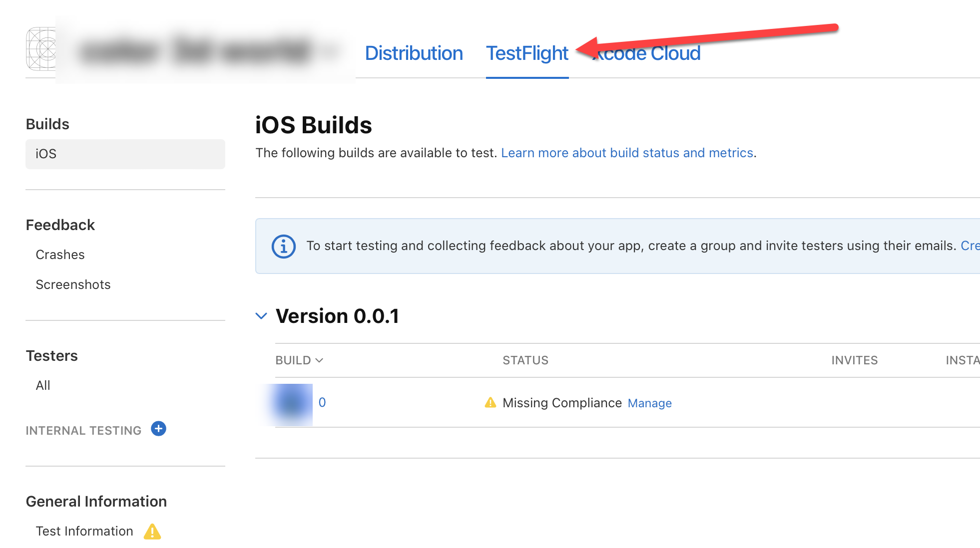Open Crashes under Feedback
This screenshot has height=548, width=980.
coord(60,255)
